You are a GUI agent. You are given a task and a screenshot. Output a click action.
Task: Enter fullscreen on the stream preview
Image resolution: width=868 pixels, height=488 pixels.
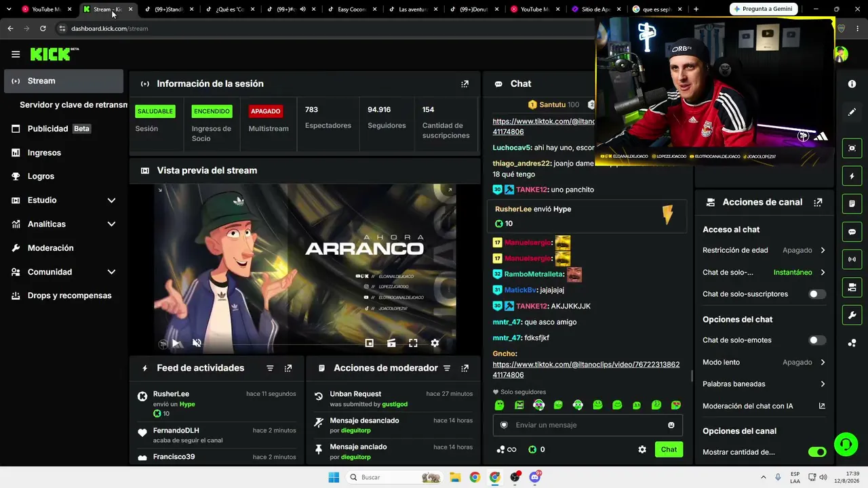click(413, 343)
